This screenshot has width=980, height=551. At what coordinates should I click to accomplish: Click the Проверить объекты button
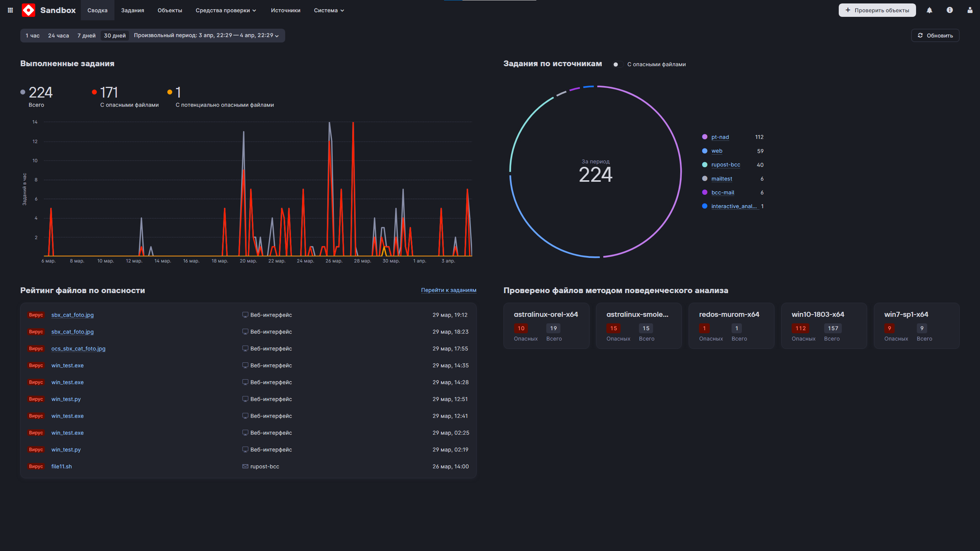(877, 10)
